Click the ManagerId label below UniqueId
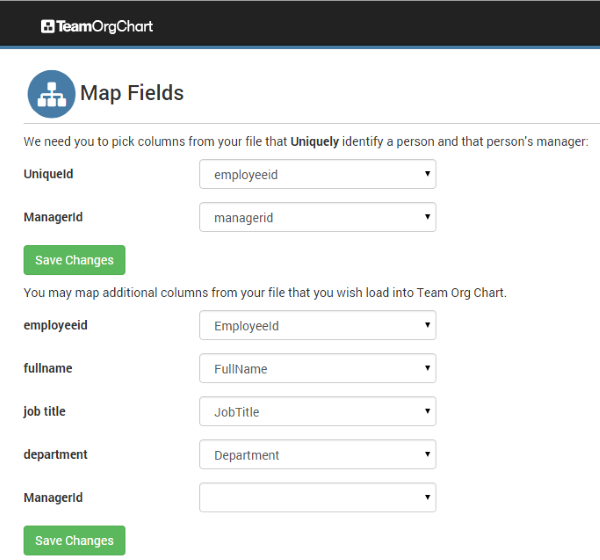 (x=53, y=217)
